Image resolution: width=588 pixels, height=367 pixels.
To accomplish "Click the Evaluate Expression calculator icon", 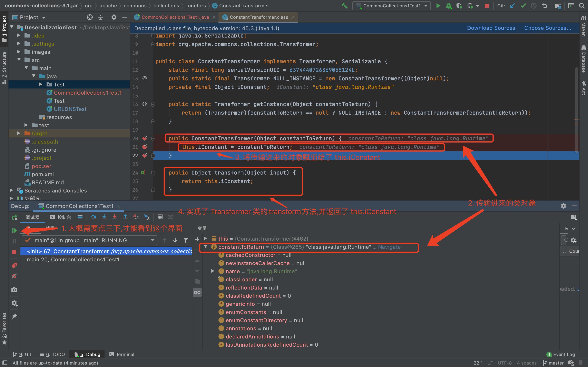I will pos(160,217).
